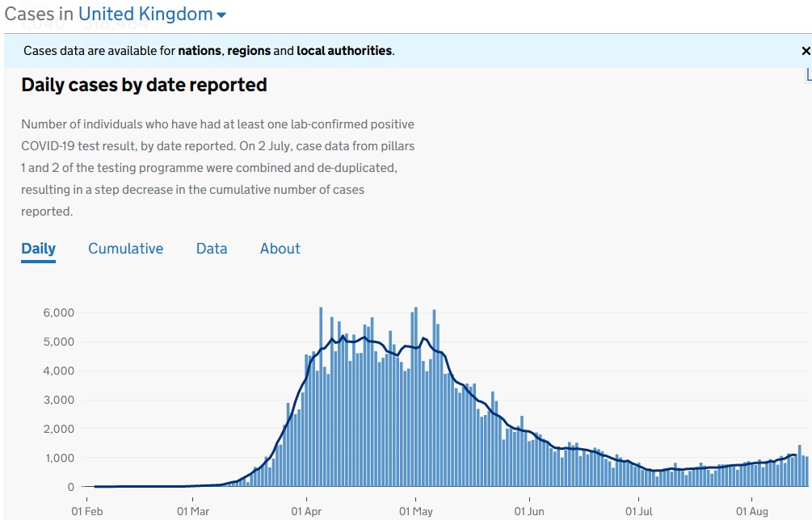Click the '01 Jul' x-axis label

coord(638,511)
